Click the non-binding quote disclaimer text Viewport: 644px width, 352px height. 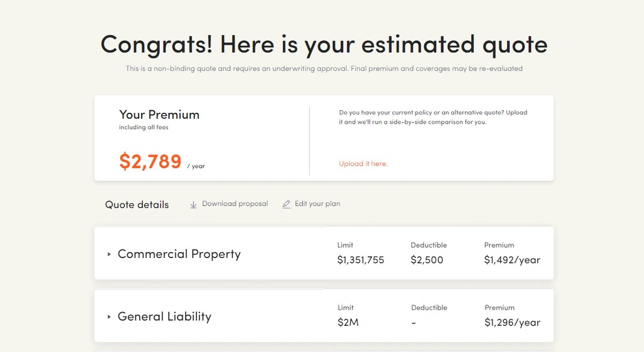click(324, 69)
